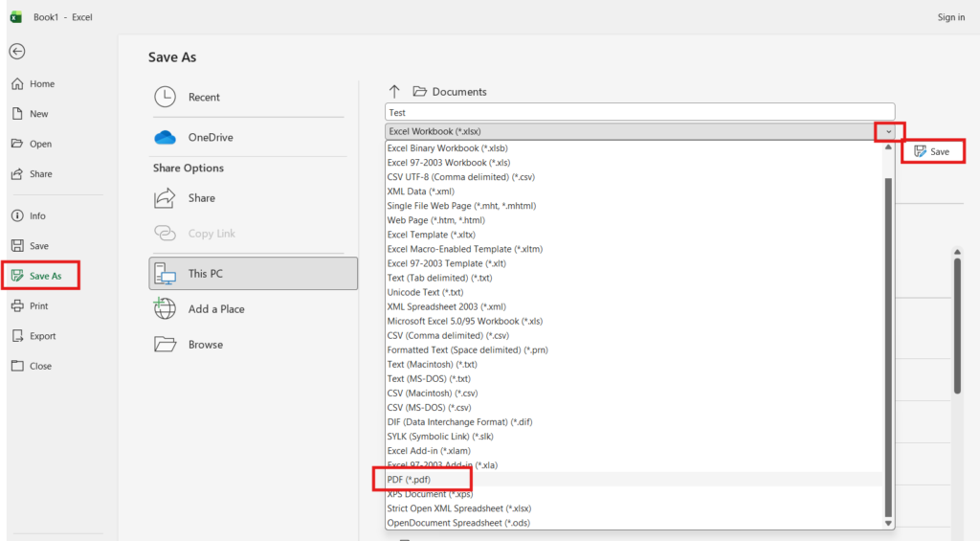Click the file type list scroll down arrow
The height and width of the screenshot is (541, 980).
(888, 523)
